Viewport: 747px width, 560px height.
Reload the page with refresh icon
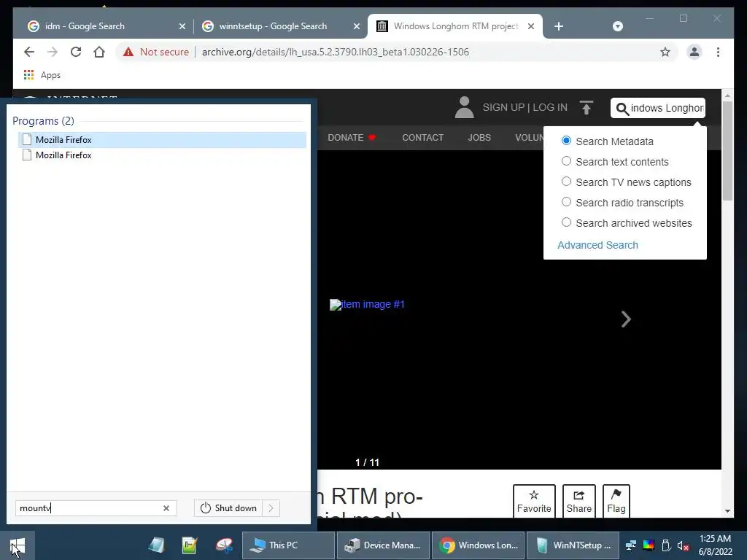[76, 52]
